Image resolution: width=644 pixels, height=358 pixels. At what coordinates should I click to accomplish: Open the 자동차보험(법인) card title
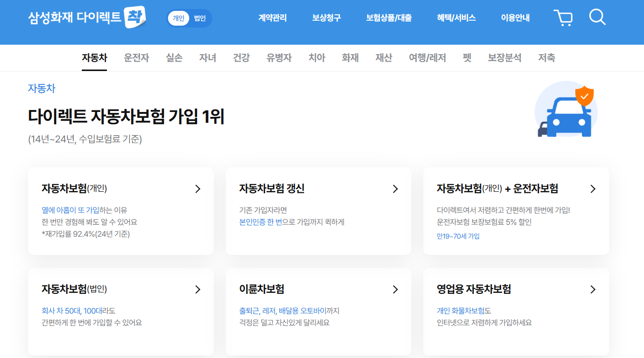click(74, 289)
